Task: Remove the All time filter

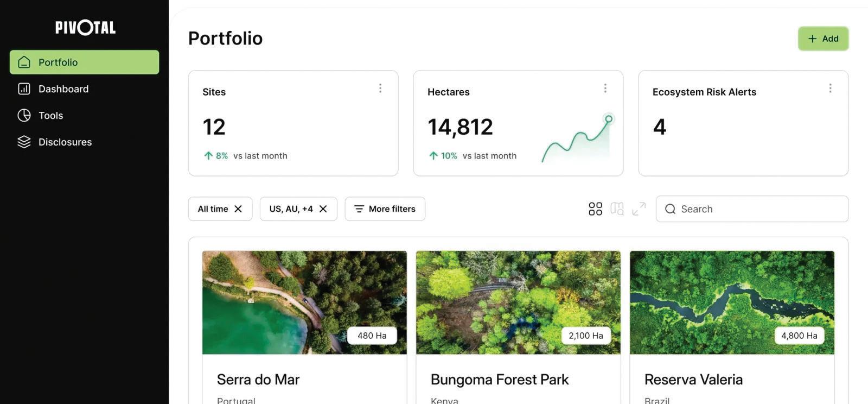Action: (238, 209)
